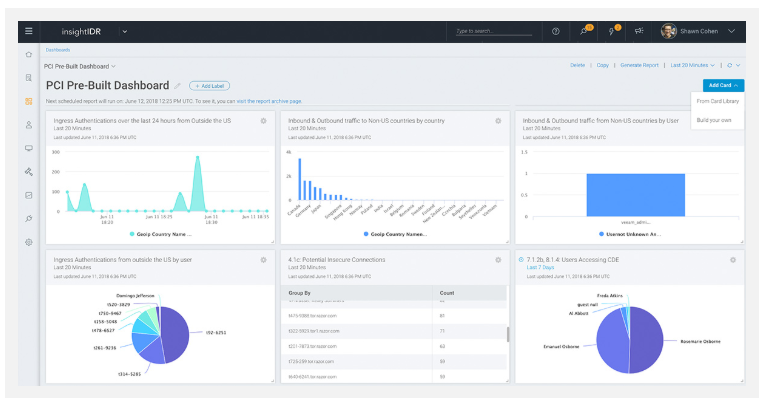Click the tallest peak in line chart
Screen dimensions: 762x400
click(197, 157)
